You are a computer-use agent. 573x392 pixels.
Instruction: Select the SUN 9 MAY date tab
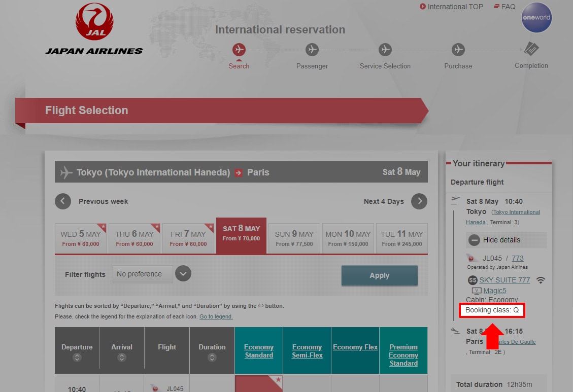[294, 238]
